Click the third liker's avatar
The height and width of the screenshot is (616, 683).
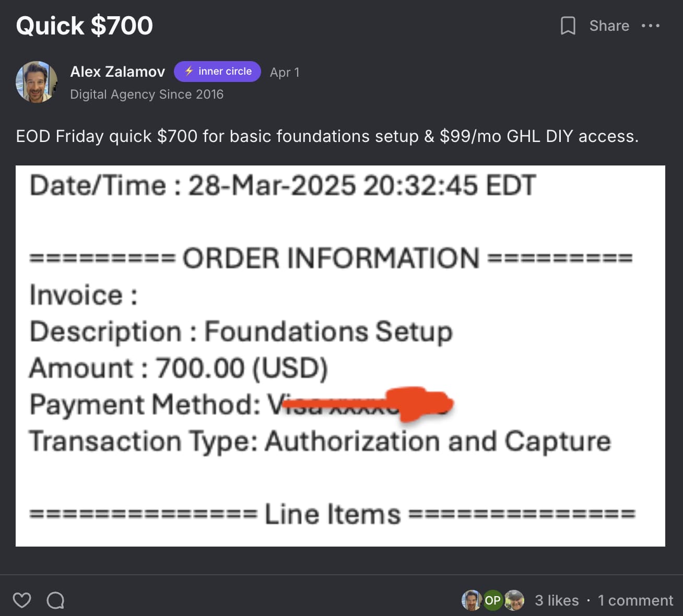click(514, 600)
